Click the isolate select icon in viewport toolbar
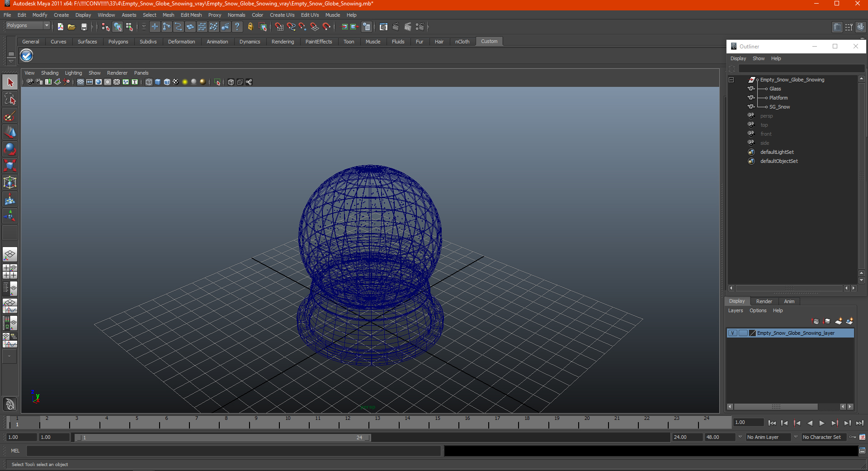 tap(217, 82)
